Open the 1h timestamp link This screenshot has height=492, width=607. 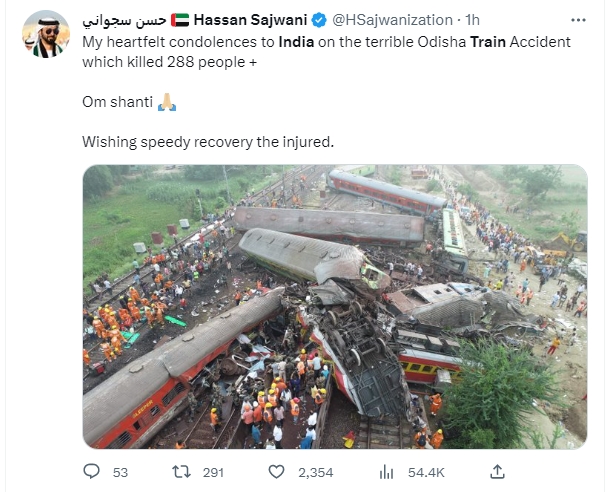(x=472, y=20)
